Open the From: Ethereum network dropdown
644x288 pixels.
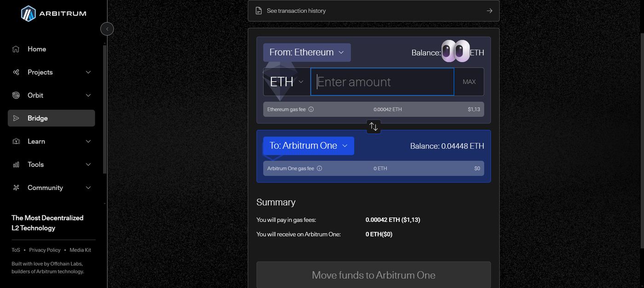pyautogui.click(x=307, y=52)
